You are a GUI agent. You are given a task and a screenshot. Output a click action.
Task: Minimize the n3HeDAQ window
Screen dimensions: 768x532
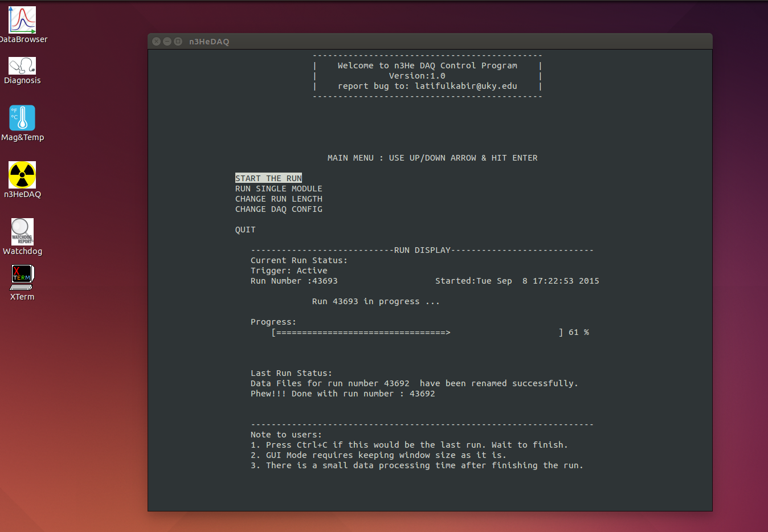(x=167, y=41)
